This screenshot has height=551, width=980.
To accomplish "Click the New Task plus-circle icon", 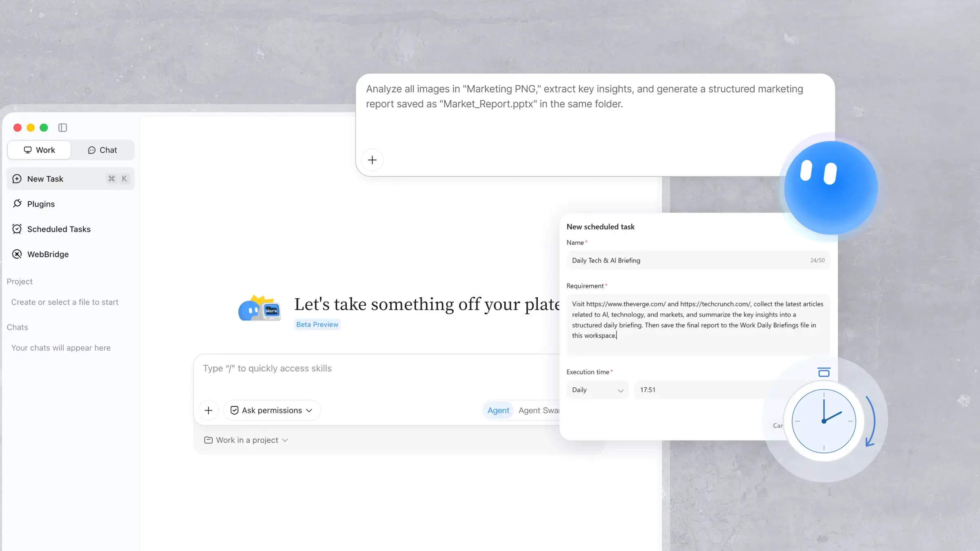I will (x=17, y=179).
